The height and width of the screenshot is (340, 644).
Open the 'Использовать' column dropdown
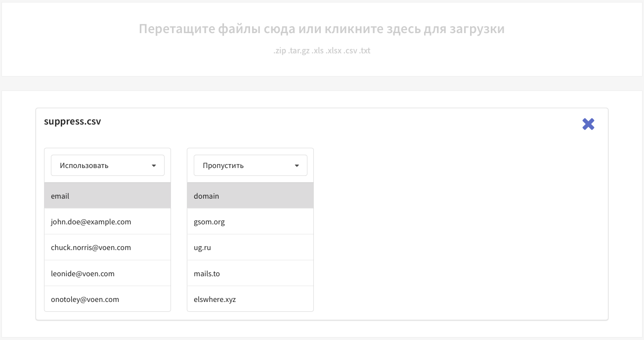click(108, 166)
